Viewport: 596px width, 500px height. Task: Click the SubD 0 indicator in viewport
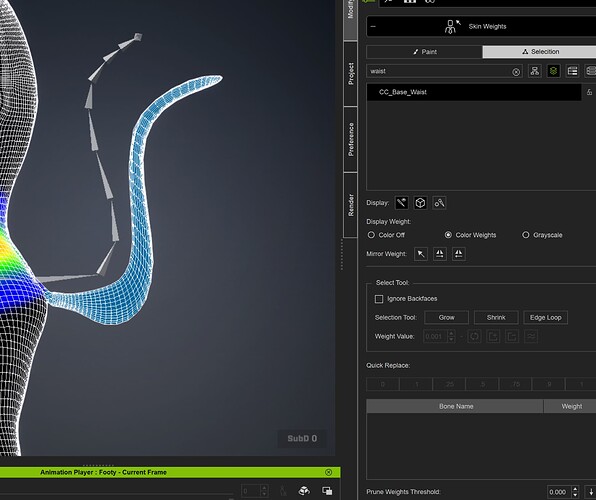[302, 438]
